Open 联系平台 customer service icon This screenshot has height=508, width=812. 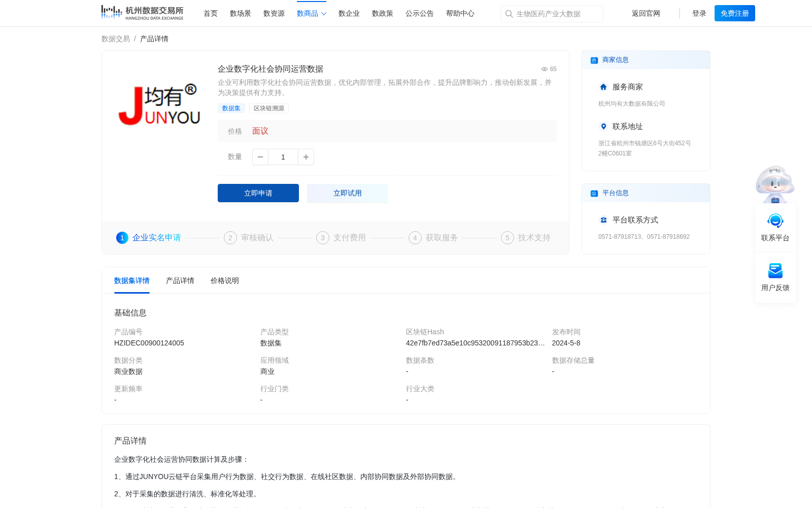click(775, 221)
